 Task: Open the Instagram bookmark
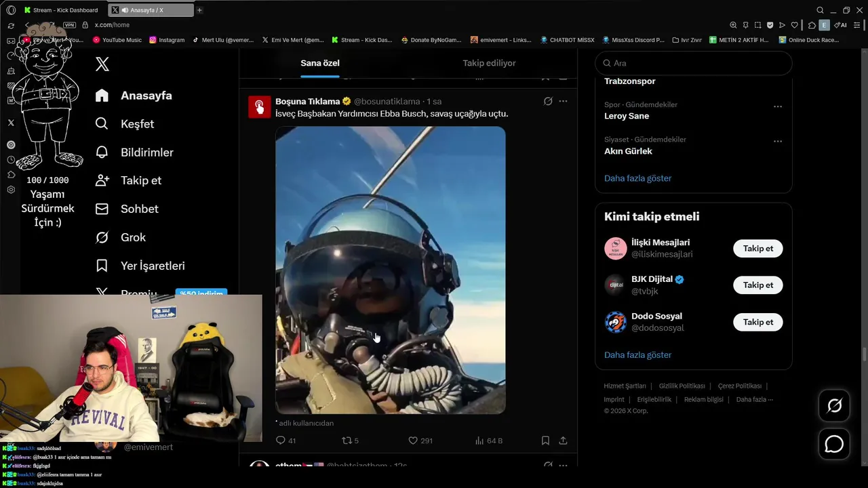167,40
